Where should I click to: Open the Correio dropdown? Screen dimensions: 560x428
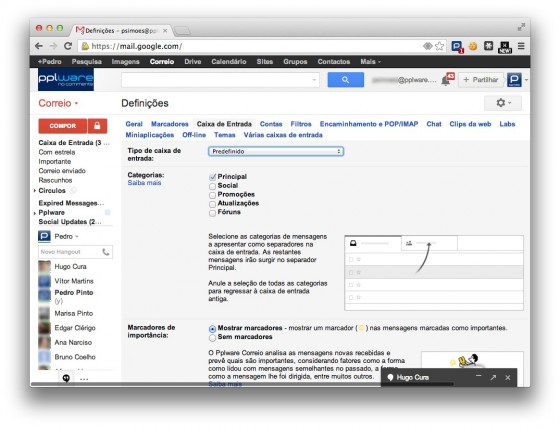coord(58,103)
